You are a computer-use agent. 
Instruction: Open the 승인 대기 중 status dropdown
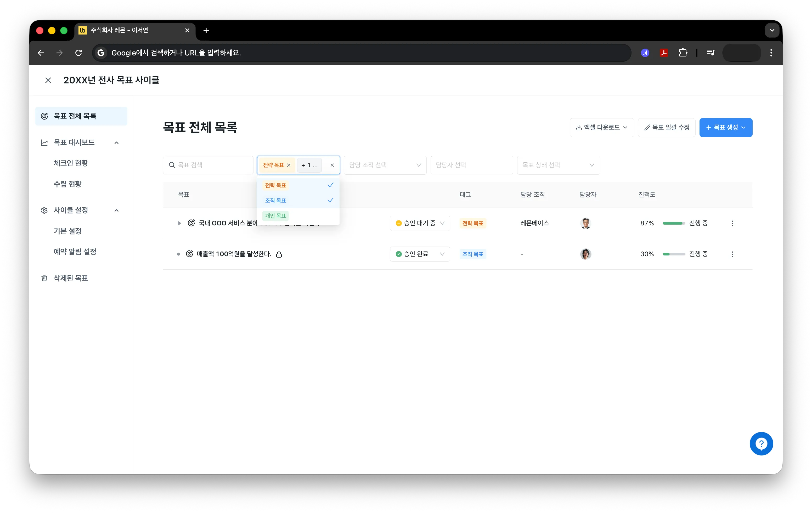[x=420, y=223]
